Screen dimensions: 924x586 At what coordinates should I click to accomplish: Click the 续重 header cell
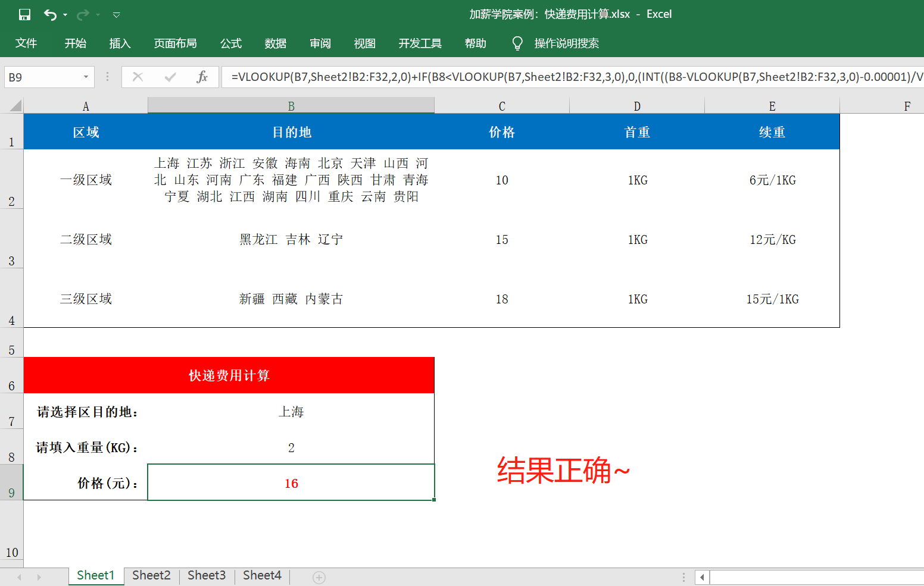point(772,131)
